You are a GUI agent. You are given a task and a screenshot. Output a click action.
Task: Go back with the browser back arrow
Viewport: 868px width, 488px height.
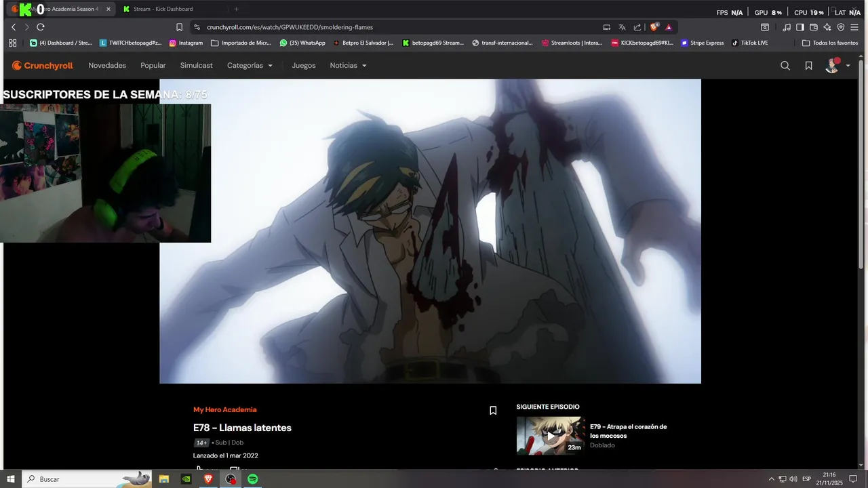[14, 27]
